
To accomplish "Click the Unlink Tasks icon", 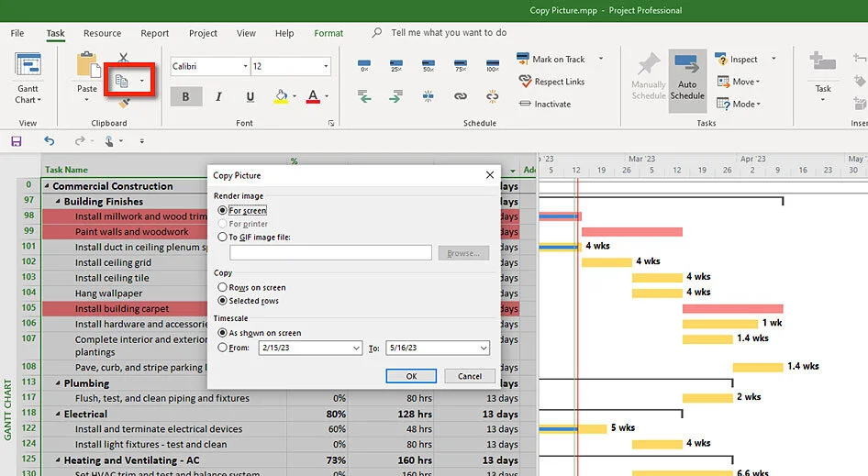I will tap(493, 96).
